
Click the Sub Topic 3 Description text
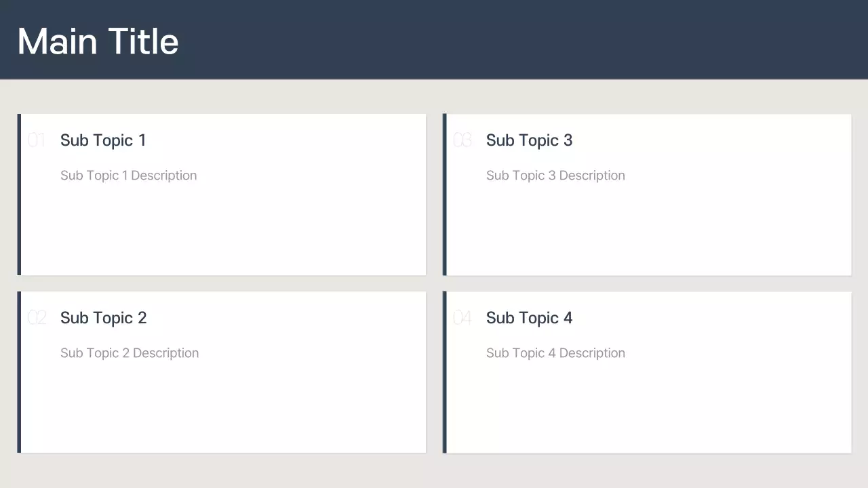point(555,176)
